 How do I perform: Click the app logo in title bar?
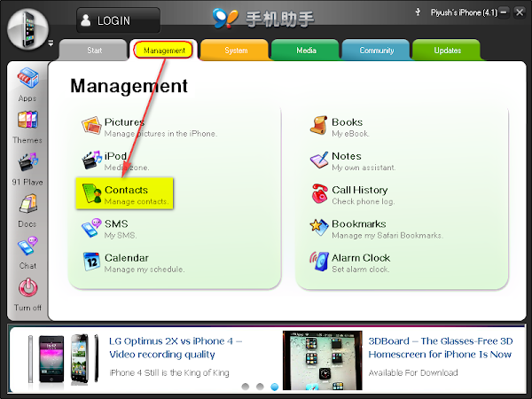point(225,18)
